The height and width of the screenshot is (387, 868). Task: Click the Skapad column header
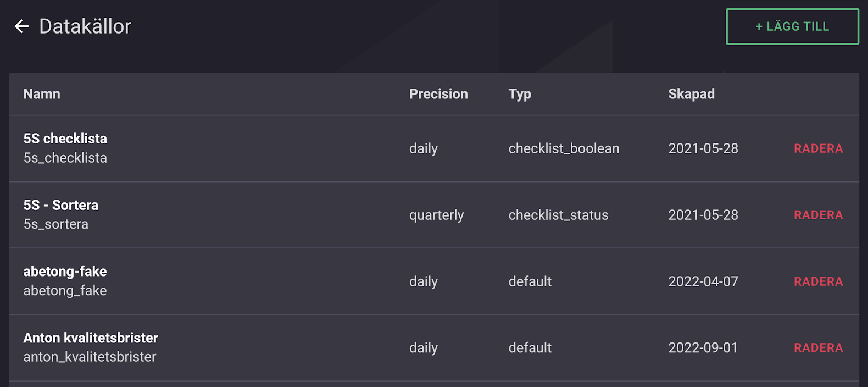coord(691,94)
